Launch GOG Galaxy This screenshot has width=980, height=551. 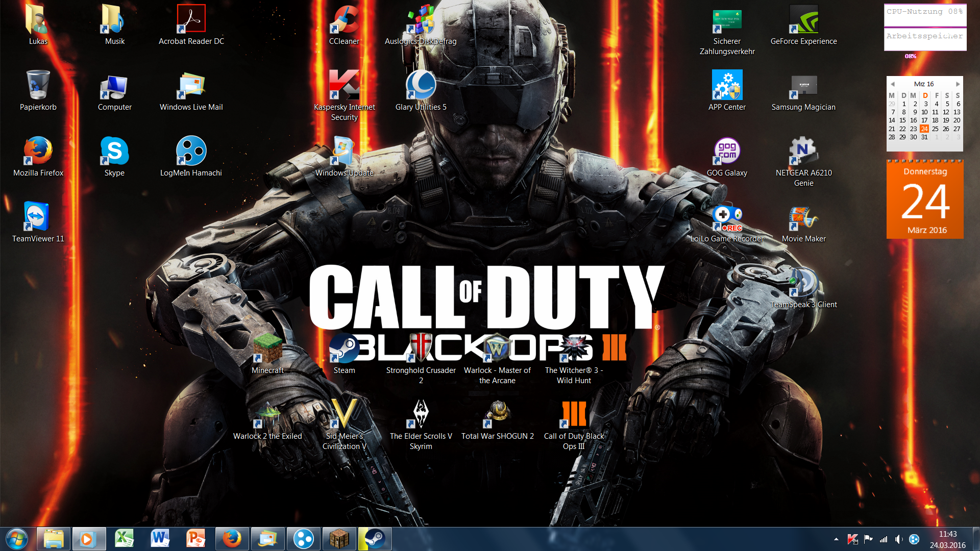click(x=727, y=156)
